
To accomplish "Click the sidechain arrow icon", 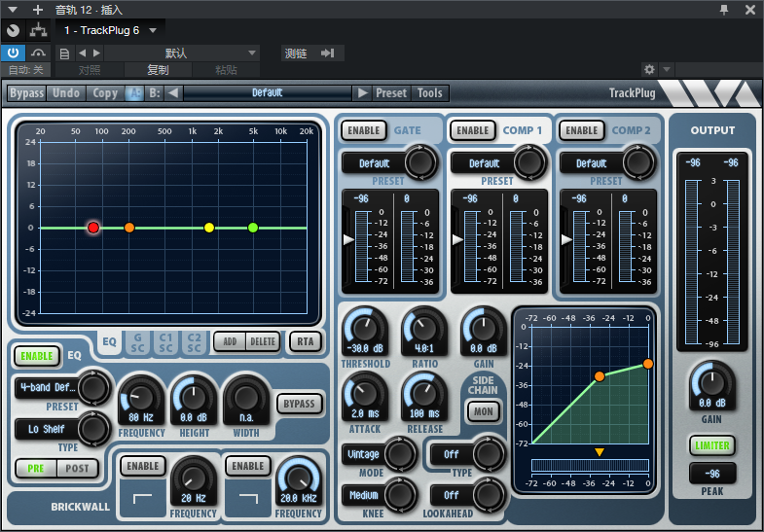I will [x=327, y=53].
